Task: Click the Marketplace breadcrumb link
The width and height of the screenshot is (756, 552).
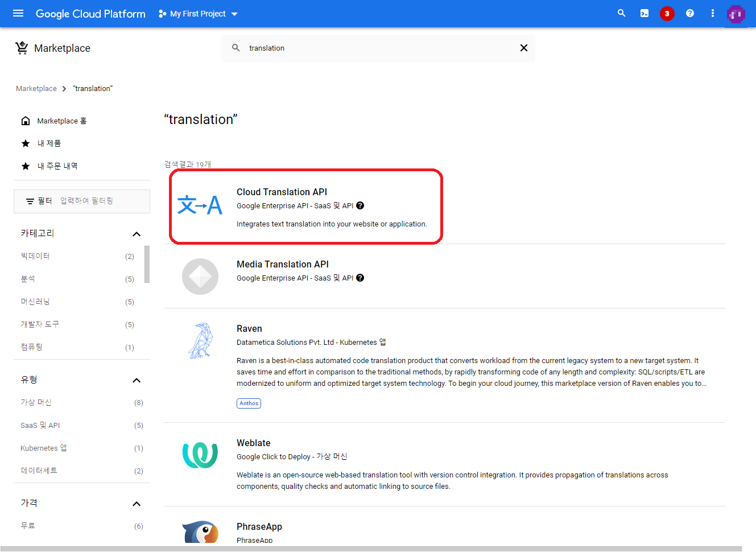Action: tap(36, 89)
